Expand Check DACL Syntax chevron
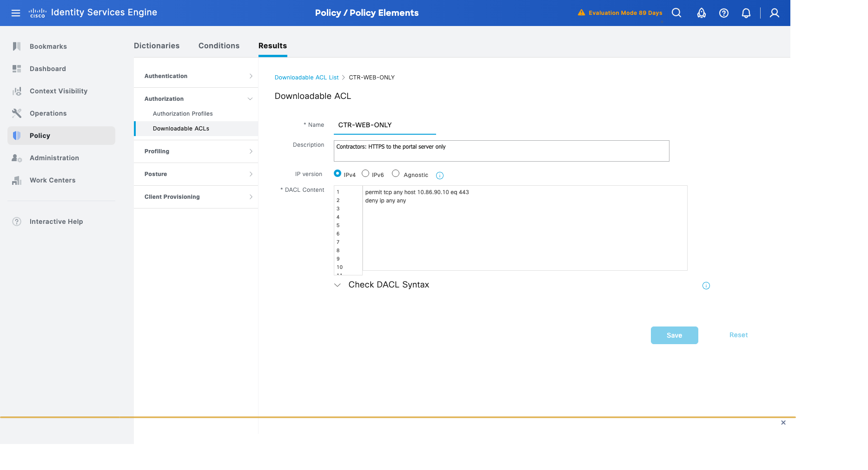 (338, 285)
